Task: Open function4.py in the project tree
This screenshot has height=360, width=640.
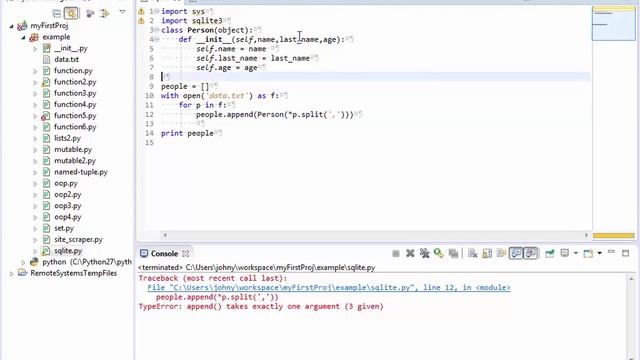Action: coord(75,104)
